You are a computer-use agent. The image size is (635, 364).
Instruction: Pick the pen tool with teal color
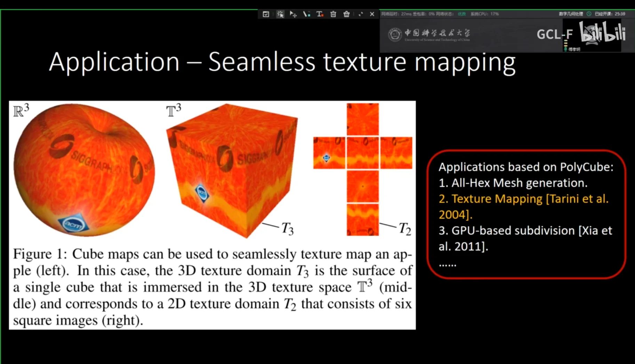306,14
